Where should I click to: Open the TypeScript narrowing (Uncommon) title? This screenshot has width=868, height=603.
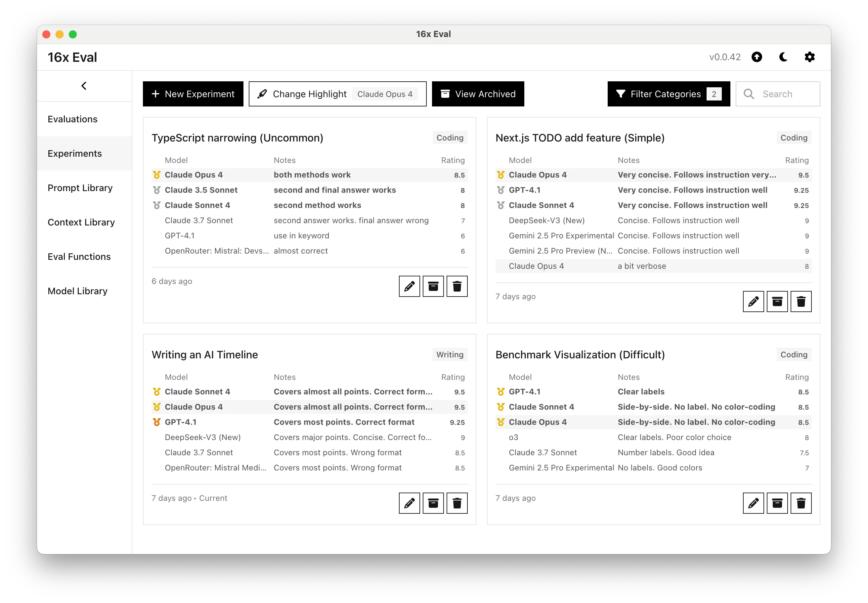tap(238, 138)
